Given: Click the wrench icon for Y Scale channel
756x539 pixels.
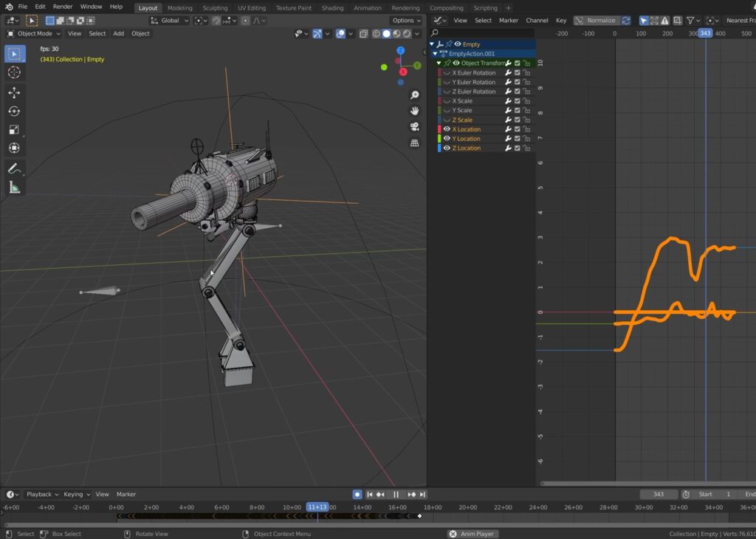Looking at the screenshot, I should click(x=508, y=111).
